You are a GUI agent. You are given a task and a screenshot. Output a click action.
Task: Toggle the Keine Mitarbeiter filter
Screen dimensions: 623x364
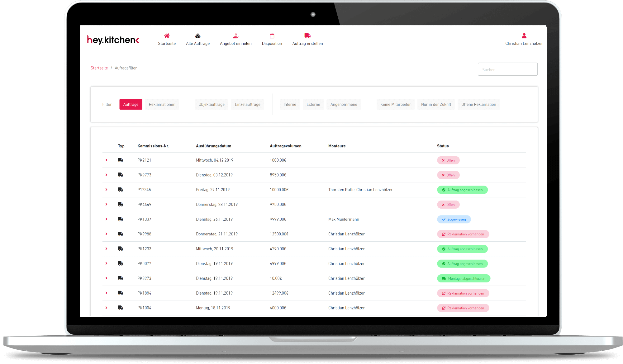[x=396, y=104]
